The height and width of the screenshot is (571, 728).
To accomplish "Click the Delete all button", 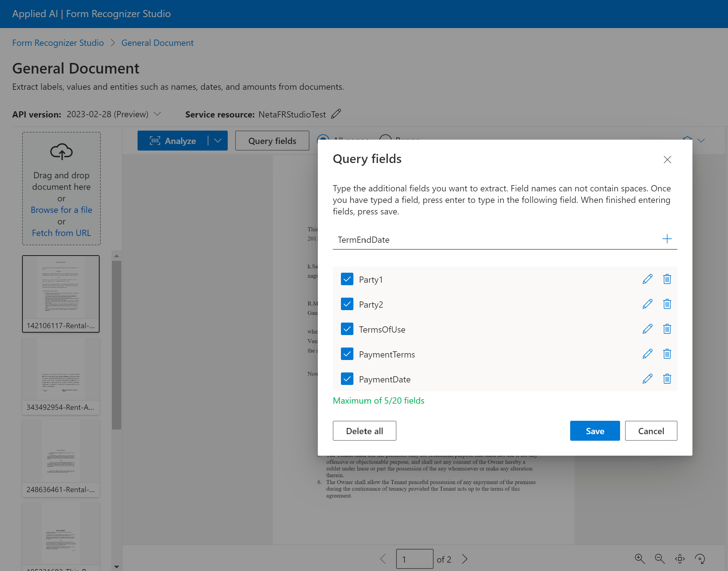I will [365, 430].
